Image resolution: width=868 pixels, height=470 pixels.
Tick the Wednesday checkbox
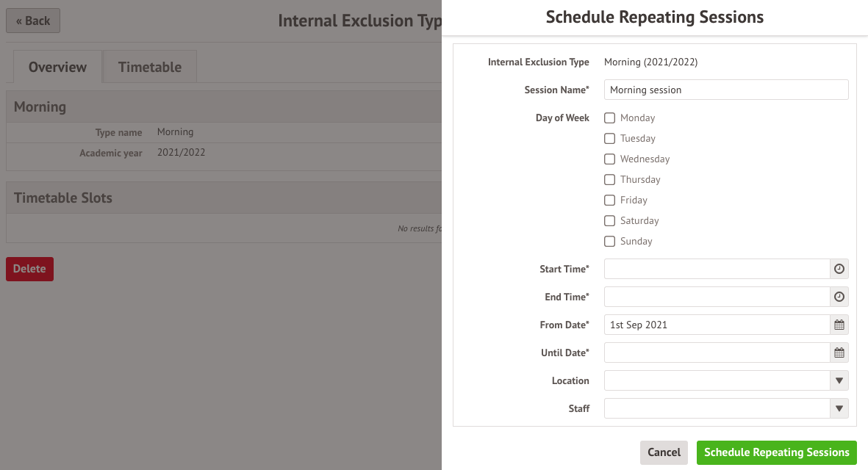click(x=609, y=159)
